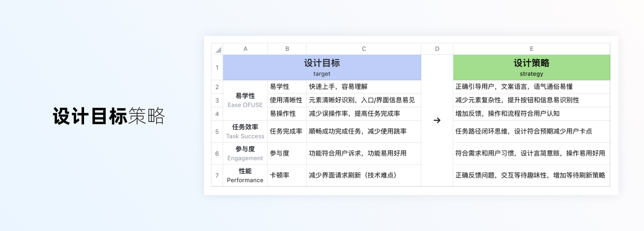Select cell 元素清晰好识别，入口/界面信息易见
Screen dimensions: 644x231
[364, 100]
